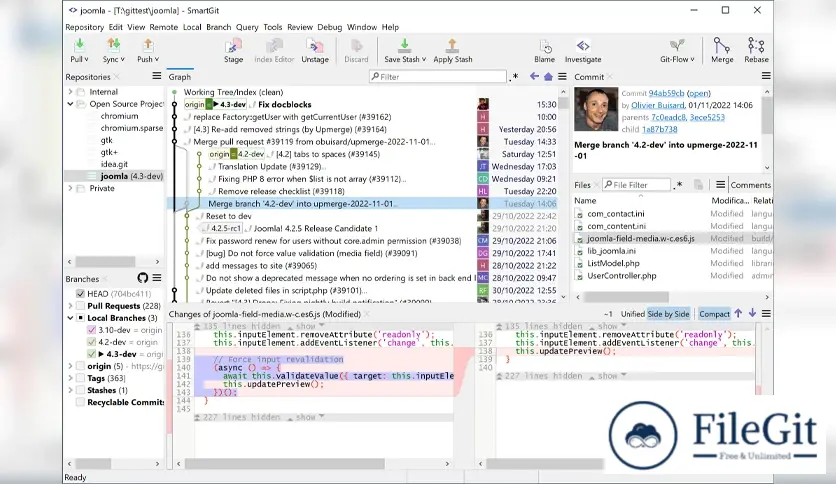Click the GitHub icon in Branches panel
The height and width of the screenshot is (484, 836).
(x=142, y=278)
